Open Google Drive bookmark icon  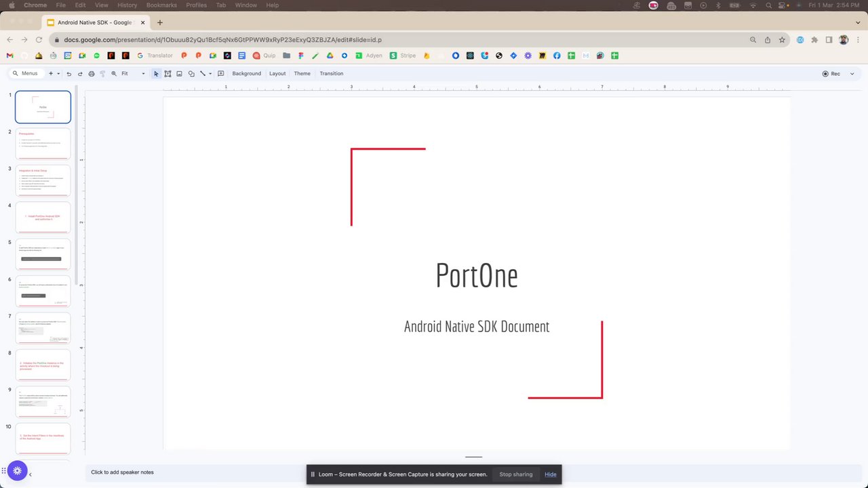330,56
